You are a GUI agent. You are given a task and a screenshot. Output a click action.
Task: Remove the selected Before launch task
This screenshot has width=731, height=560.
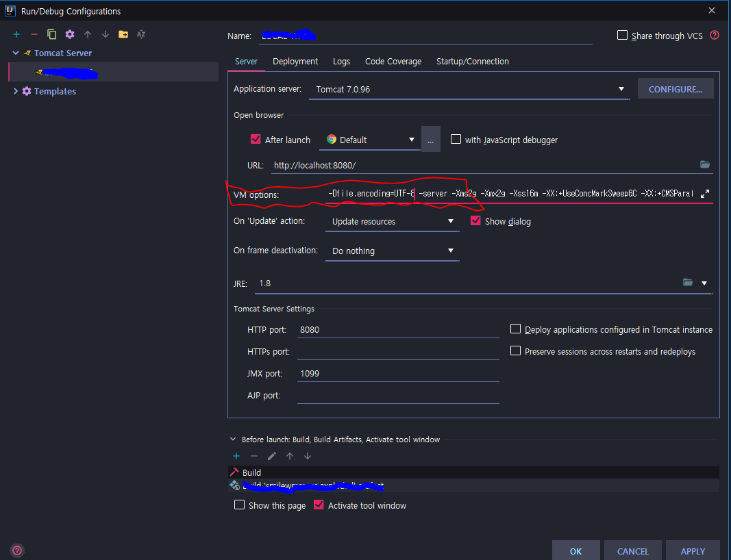click(254, 456)
